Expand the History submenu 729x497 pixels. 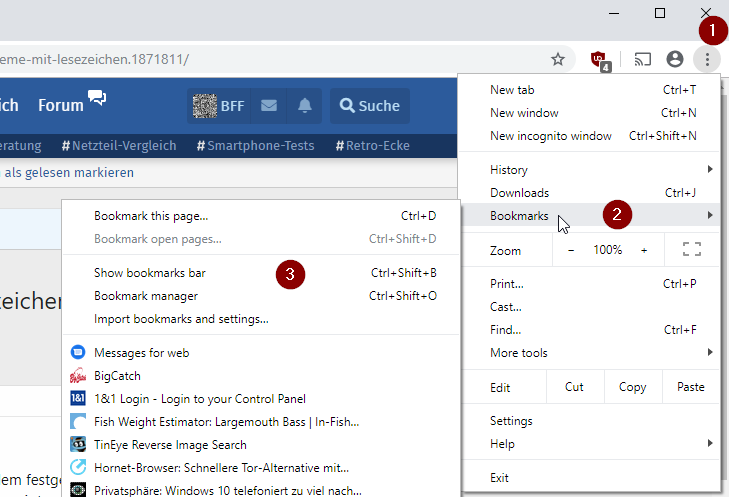pyautogui.click(x=590, y=170)
